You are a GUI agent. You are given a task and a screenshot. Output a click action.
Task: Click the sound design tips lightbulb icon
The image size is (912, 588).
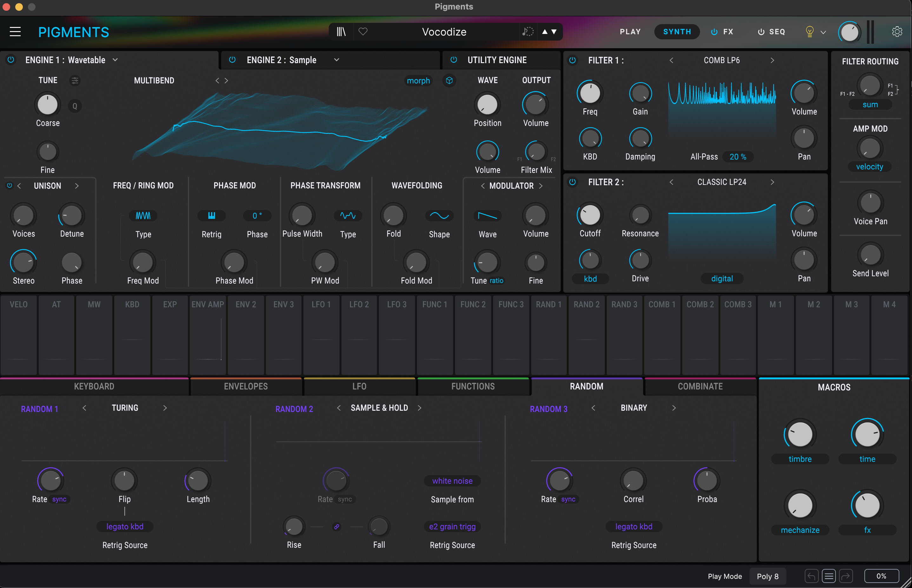tap(809, 32)
